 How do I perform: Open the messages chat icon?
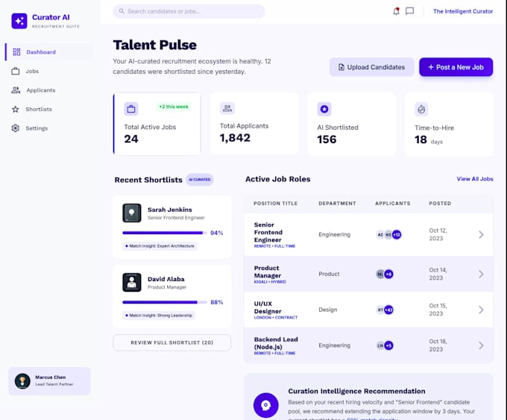pos(409,11)
